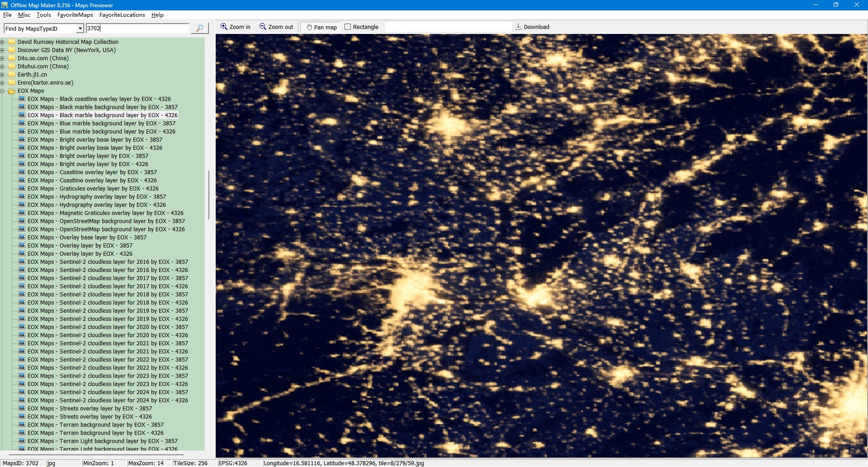Open the Tools menu
Screen dimensions: 868x467
click(x=43, y=15)
